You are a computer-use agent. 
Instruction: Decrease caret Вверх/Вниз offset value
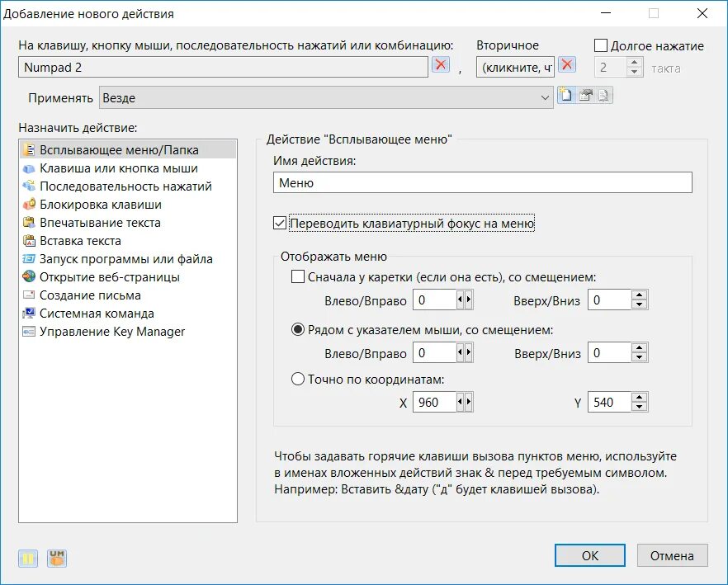coord(640,304)
